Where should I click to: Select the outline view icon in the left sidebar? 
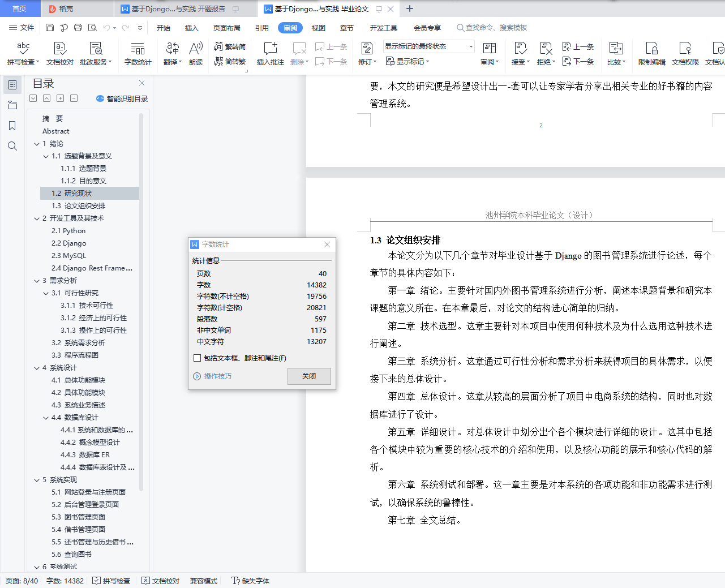pos(12,85)
